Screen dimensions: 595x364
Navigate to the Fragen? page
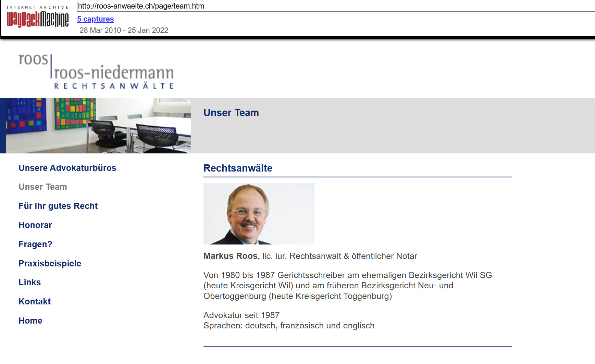(x=35, y=244)
